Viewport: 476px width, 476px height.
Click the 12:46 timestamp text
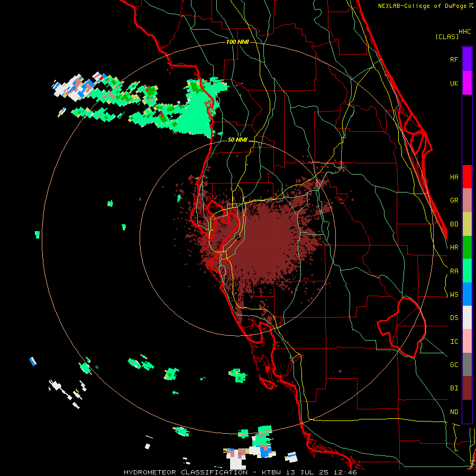[346, 472]
